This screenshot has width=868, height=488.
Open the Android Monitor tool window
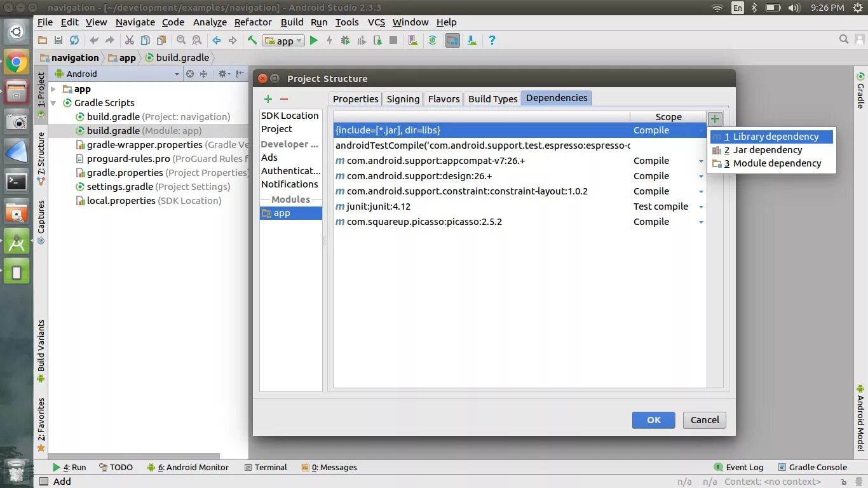187,467
